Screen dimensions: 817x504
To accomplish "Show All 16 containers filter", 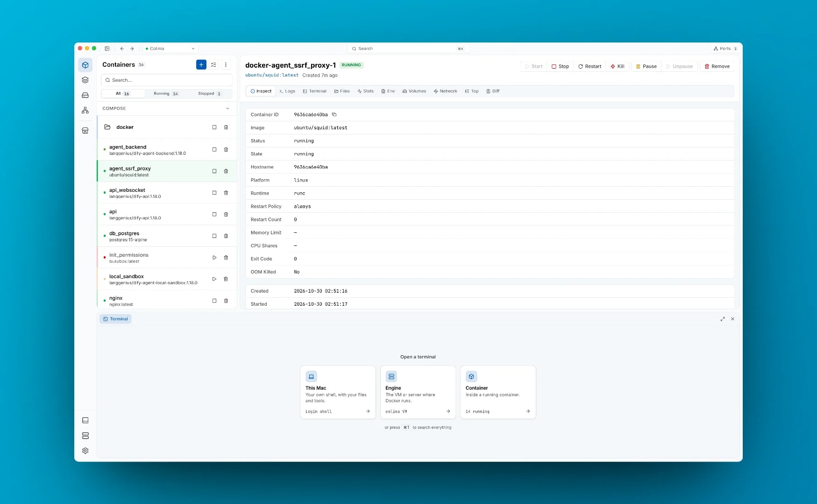I will pos(122,94).
